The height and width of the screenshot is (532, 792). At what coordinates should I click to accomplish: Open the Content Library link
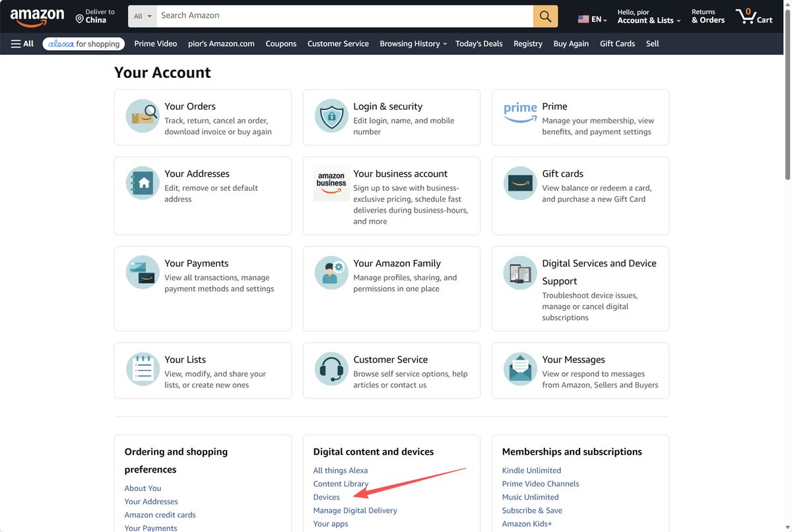pyautogui.click(x=341, y=484)
